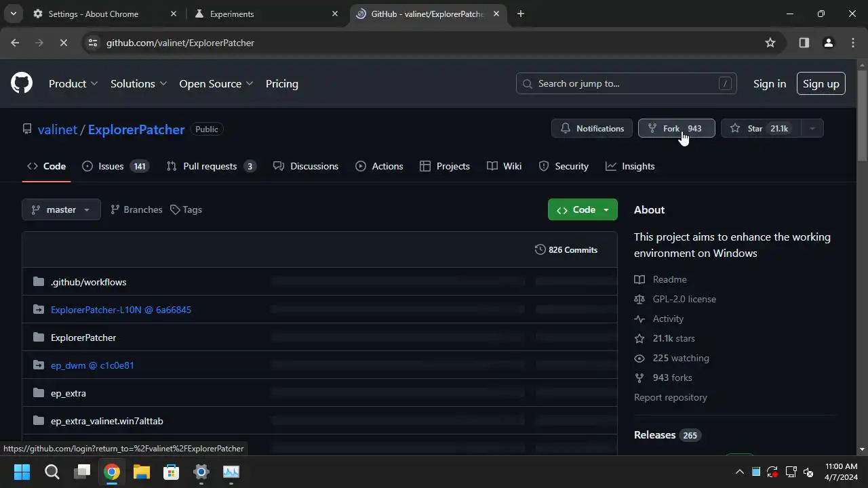Screen dimensions: 868x488
Task: Open the Windows Start menu
Action: 22,472
